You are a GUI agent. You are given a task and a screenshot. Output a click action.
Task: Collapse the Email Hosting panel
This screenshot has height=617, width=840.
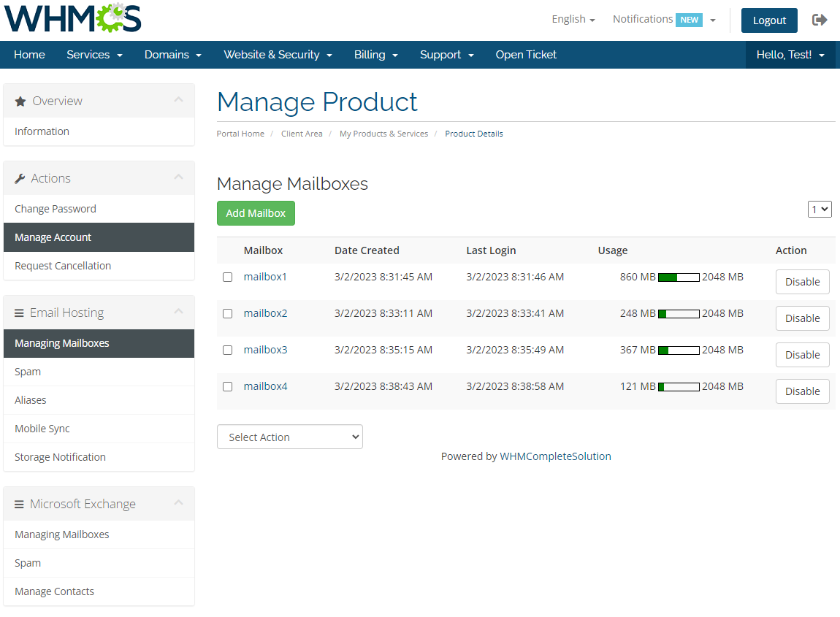(x=178, y=311)
